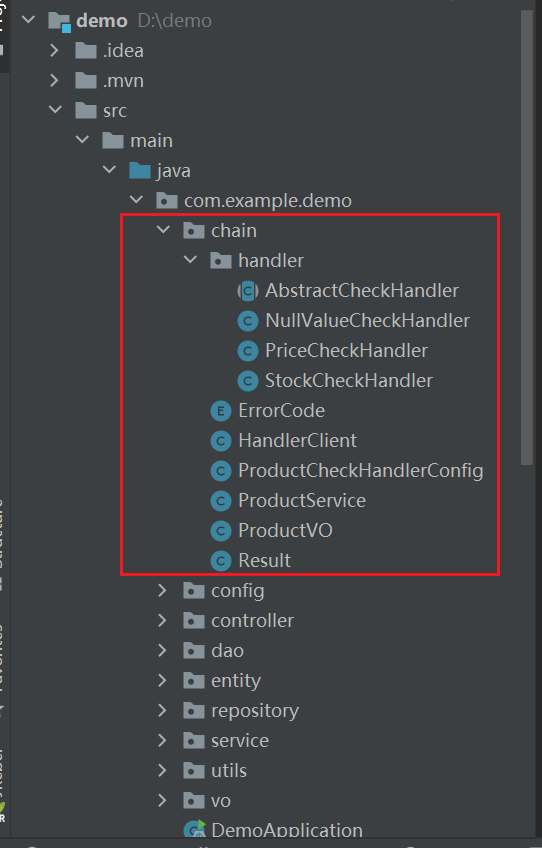
Task: Collapse com.example.demo package chevron
Action: pyautogui.click(x=136, y=200)
